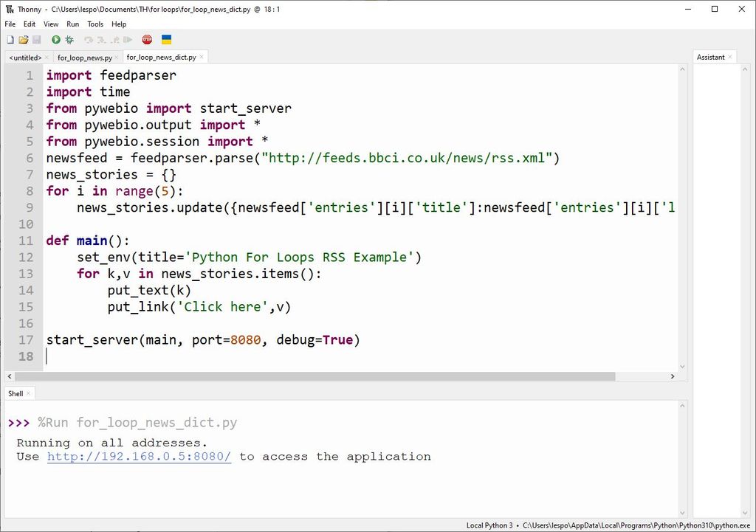Close the for_loop_news_dict.py tab

[x=202, y=57]
